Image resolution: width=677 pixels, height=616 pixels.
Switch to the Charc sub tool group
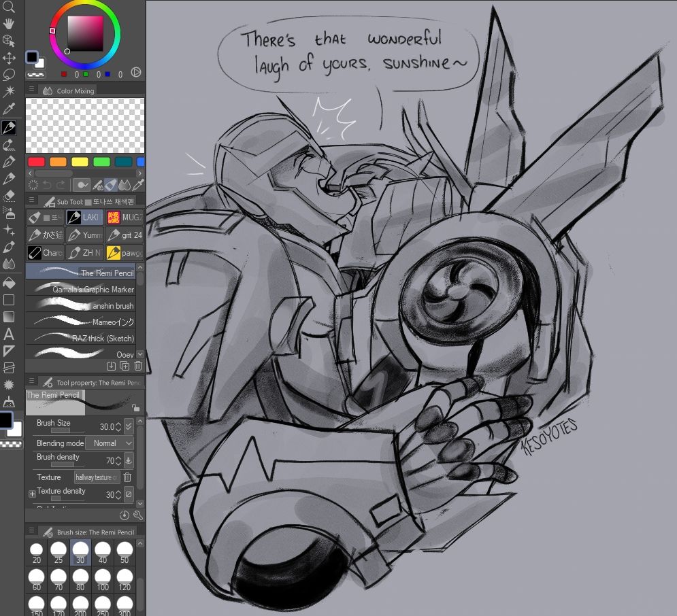pos(45,253)
